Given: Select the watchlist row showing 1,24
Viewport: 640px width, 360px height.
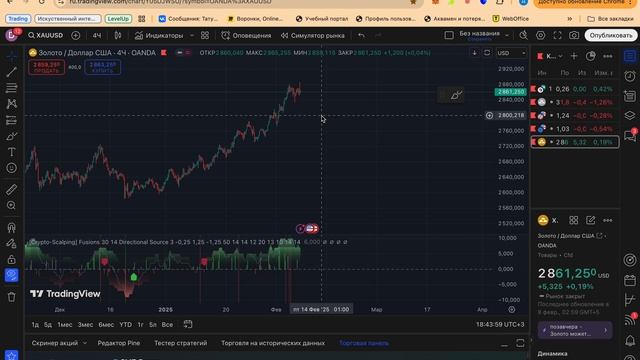Looking at the screenshot, I should tap(574, 116).
